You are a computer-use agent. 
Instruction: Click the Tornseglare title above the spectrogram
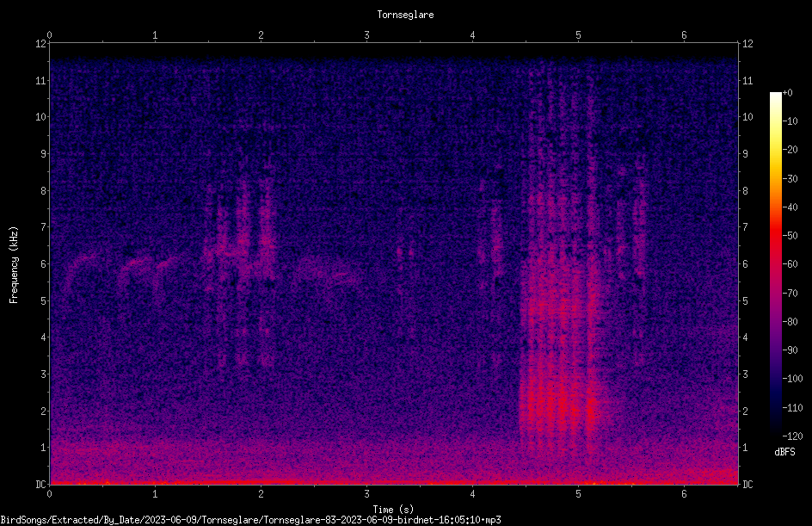[x=405, y=15]
